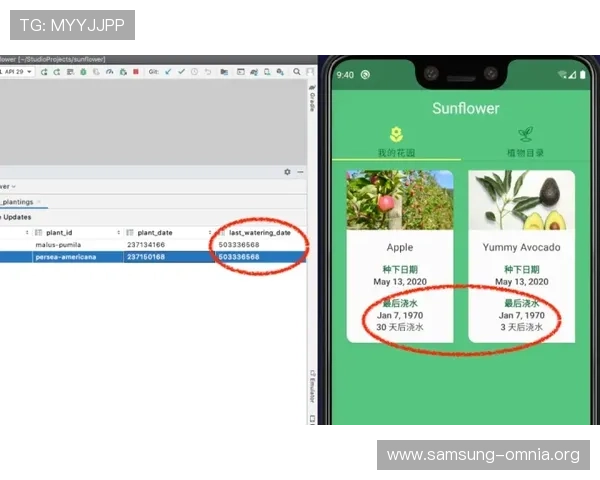Open Git history clock icon
Image resolution: width=600 pixels, height=480 pixels.
coord(194,72)
